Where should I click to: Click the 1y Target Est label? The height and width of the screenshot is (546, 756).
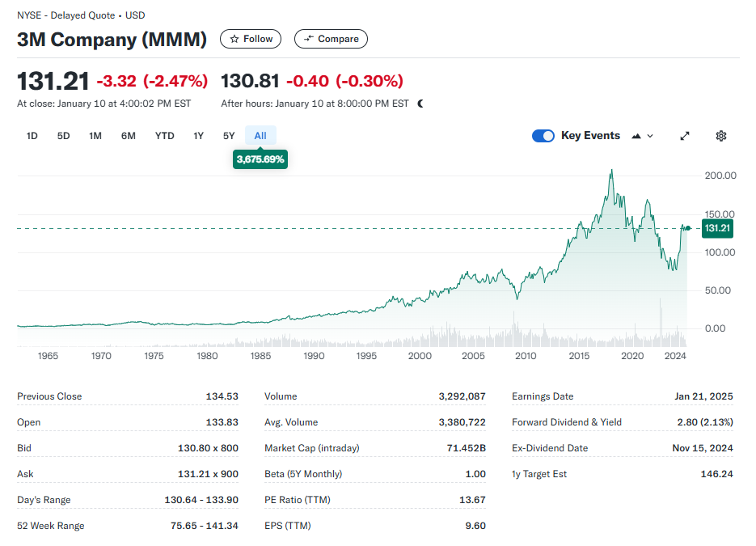(539, 474)
